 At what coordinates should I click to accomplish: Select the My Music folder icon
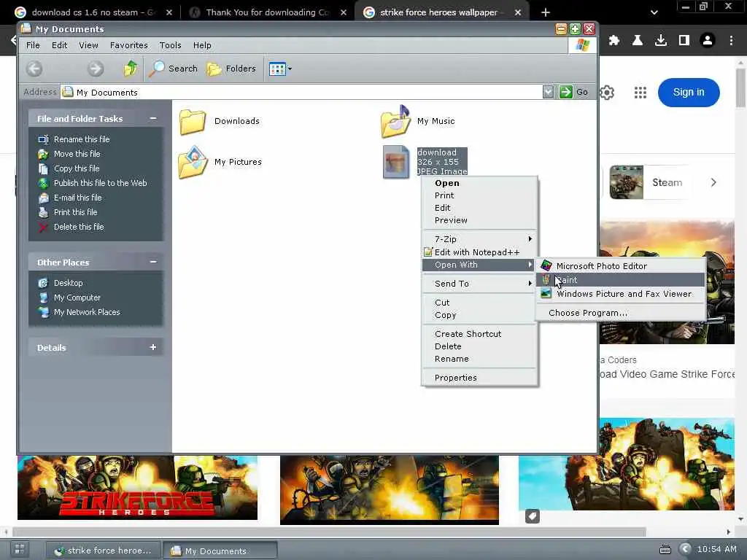point(395,121)
